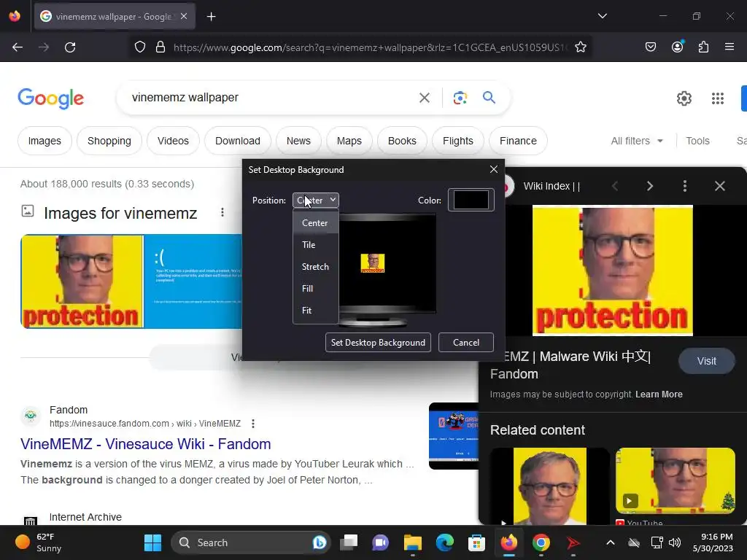List all tabs chevron in title bar

pos(602,16)
